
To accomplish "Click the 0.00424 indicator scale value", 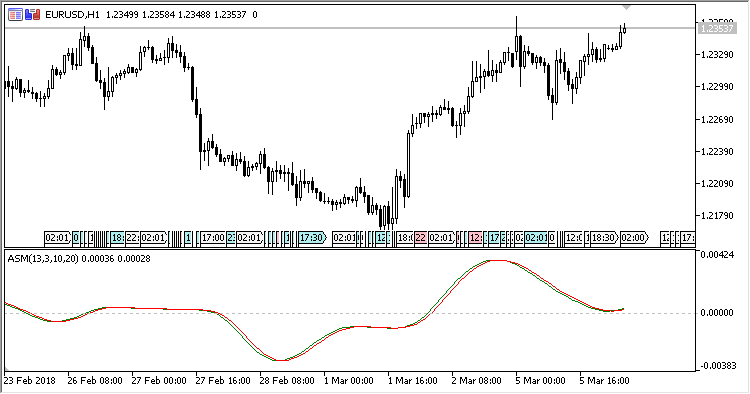I will [x=717, y=255].
